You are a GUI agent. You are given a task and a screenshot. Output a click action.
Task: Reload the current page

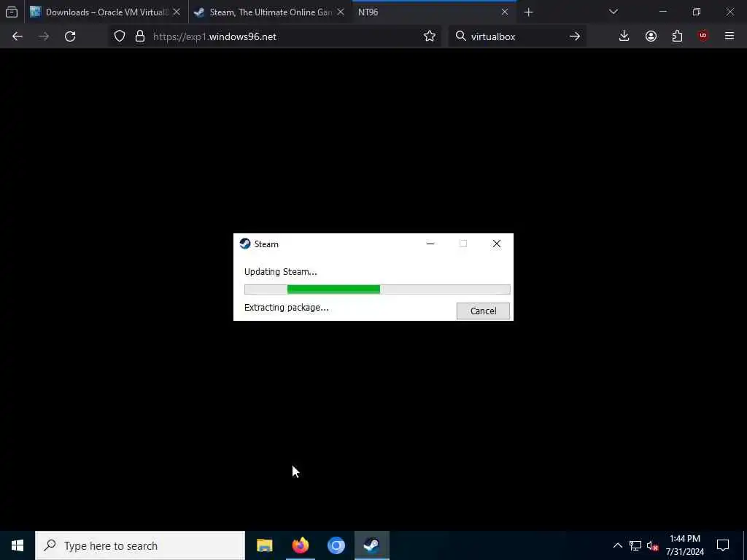coord(70,36)
